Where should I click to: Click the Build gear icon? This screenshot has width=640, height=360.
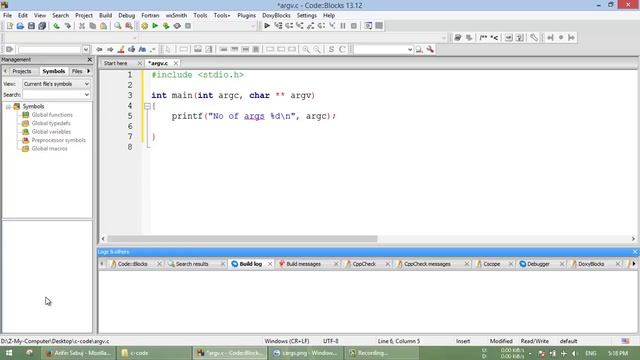pos(144,26)
